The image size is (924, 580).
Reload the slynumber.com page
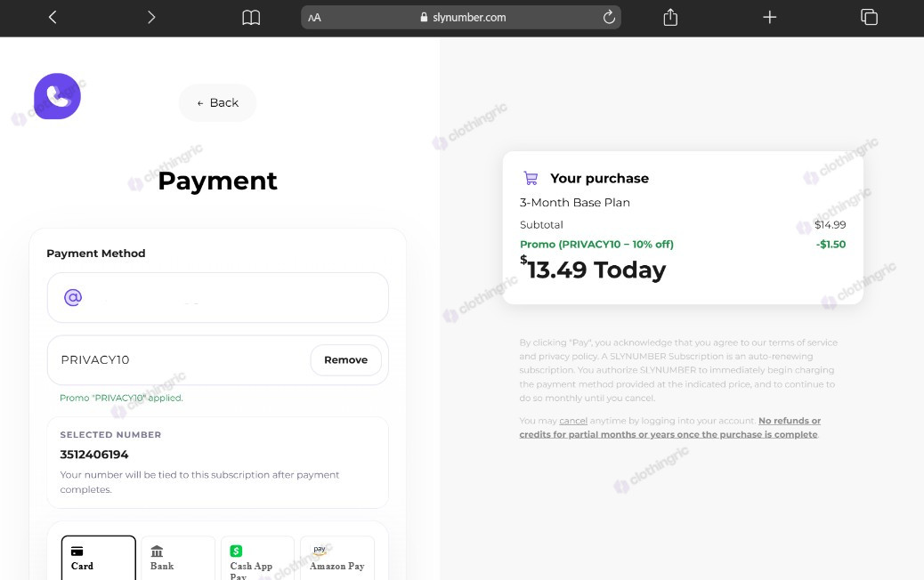click(609, 17)
